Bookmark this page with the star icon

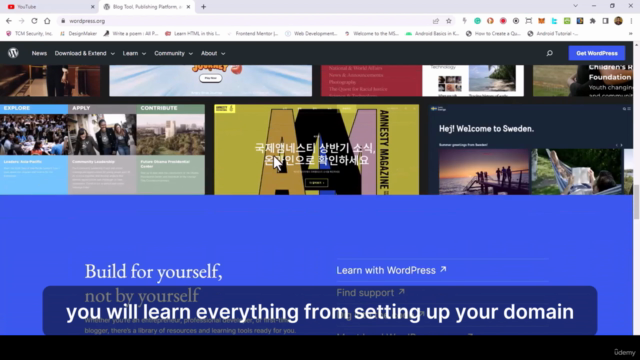pyautogui.click(x=449, y=21)
